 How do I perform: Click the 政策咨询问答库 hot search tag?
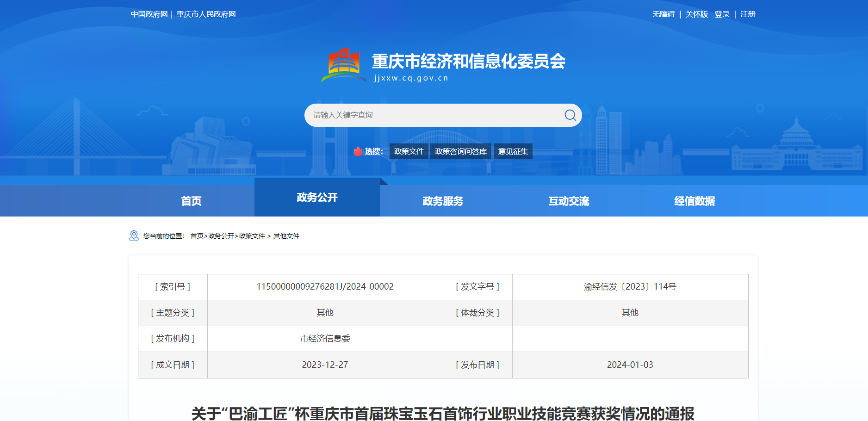click(x=461, y=151)
